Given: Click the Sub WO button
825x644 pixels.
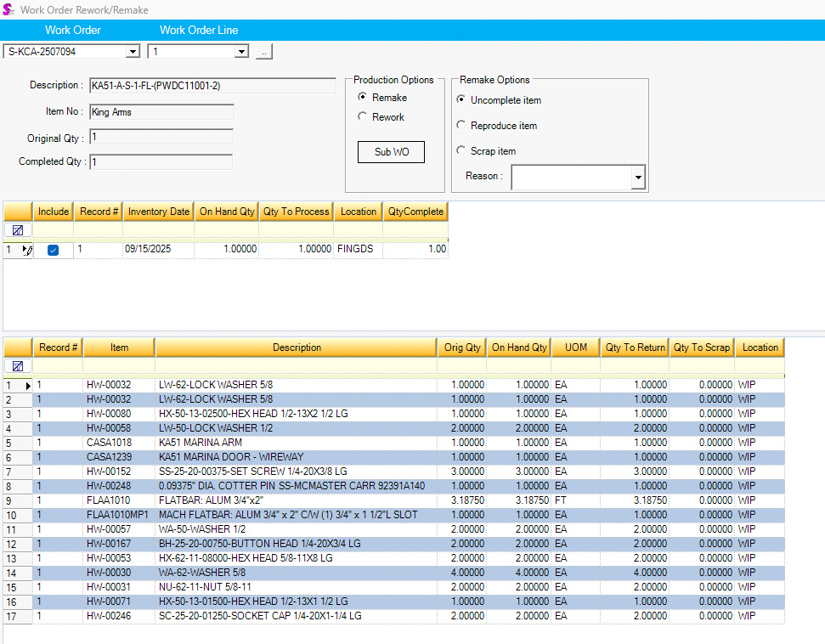Looking at the screenshot, I should [x=391, y=152].
